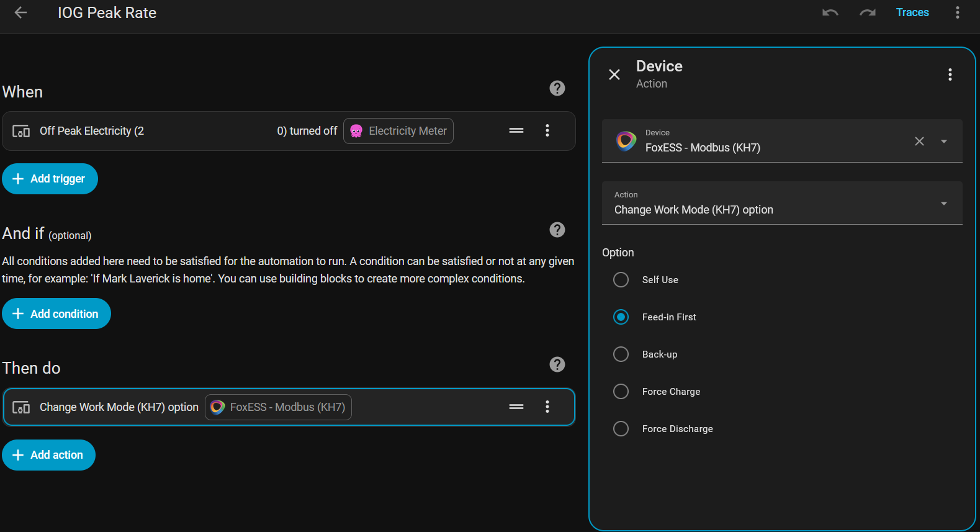Click the undo icon in the header
The height and width of the screenshot is (532, 980).
(830, 12)
